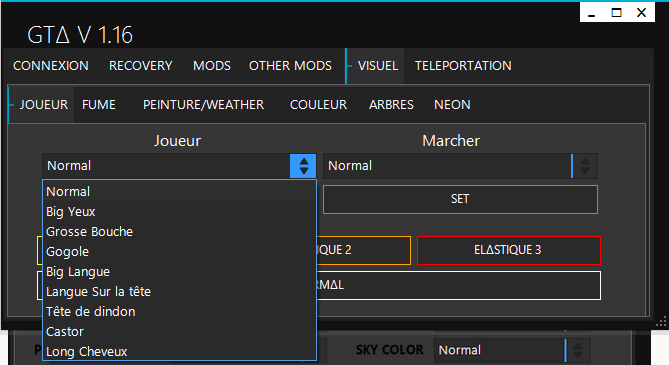The image size is (669, 365).
Task: Open the CONNEXION tab
Action: coord(51,66)
